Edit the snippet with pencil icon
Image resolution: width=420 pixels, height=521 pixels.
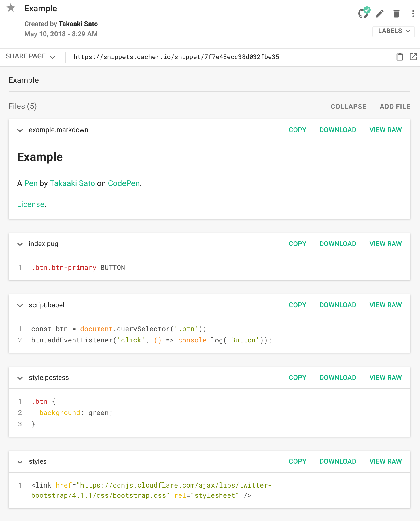tap(380, 14)
